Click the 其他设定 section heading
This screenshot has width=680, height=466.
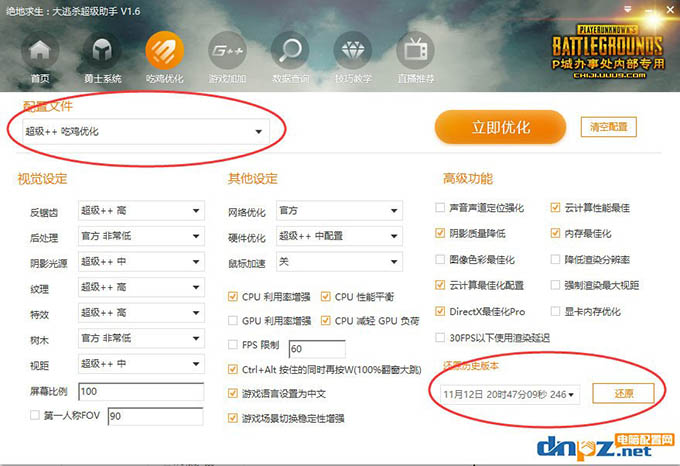(253, 179)
